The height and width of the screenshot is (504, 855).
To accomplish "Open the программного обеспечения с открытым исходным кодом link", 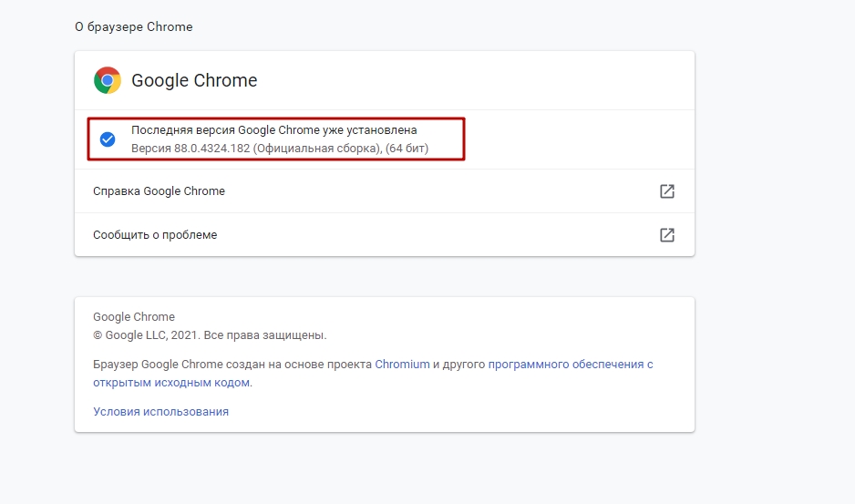I will 571,365.
